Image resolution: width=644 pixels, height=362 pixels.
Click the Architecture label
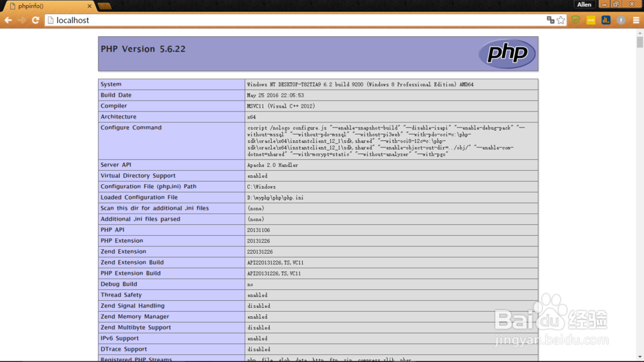coord(118,117)
